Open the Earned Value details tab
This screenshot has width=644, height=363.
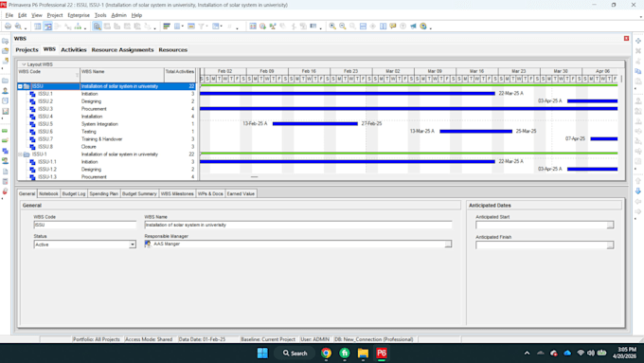point(241,193)
